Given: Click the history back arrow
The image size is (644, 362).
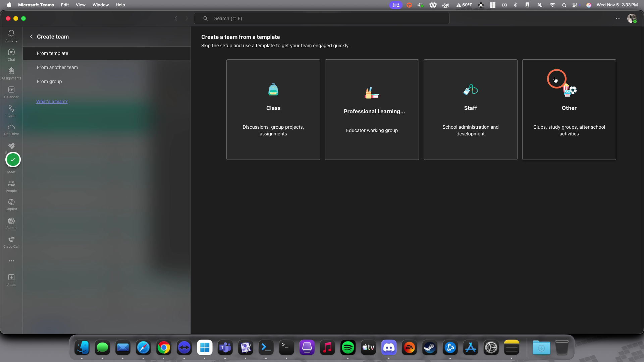Looking at the screenshot, I should coord(176,18).
